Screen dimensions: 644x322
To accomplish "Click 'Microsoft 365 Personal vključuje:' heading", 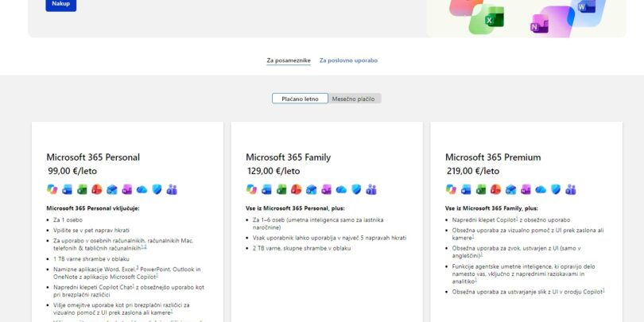I will pos(93,208).
